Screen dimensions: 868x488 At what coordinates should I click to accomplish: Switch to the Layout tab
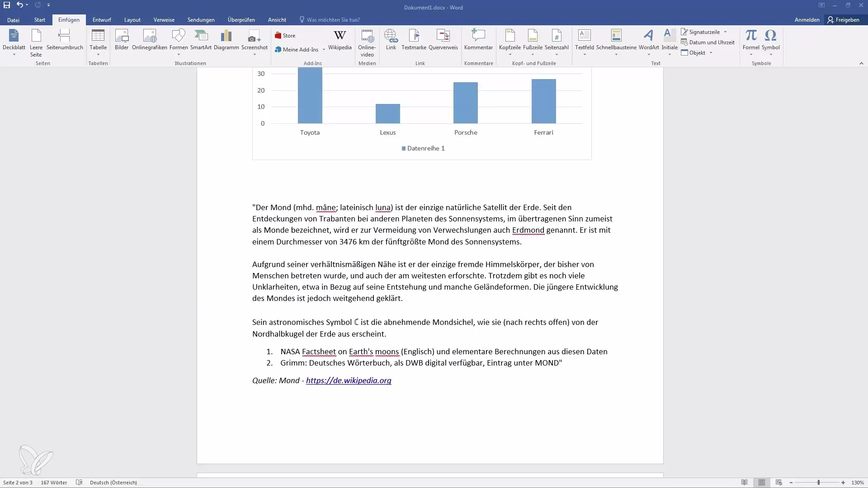132,20
